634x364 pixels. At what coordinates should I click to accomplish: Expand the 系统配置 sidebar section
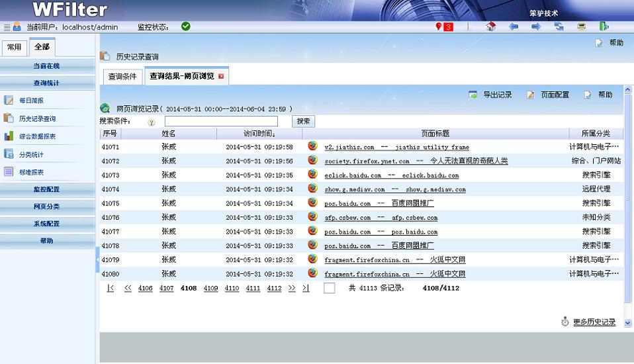(x=46, y=224)
